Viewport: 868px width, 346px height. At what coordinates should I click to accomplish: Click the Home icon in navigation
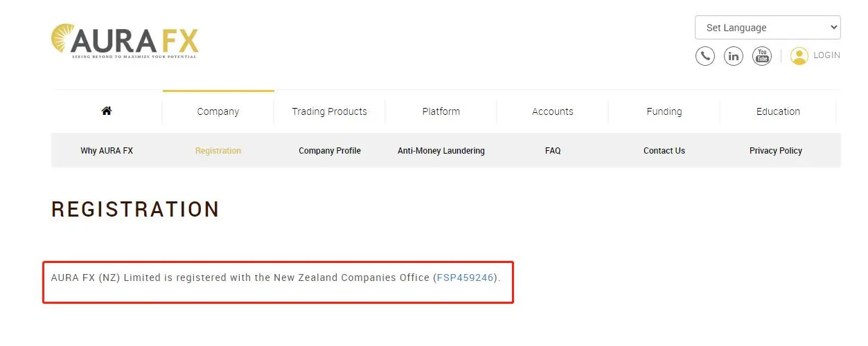[107, 111]
